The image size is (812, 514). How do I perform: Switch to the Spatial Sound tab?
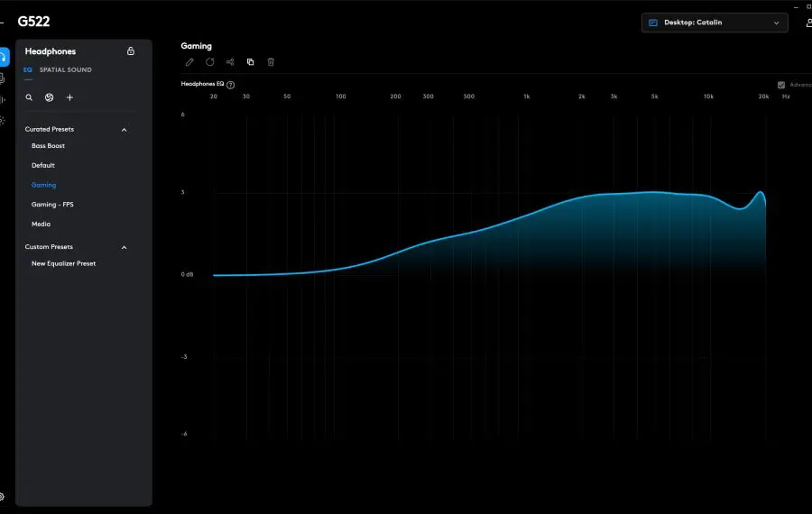click(66, 69)
